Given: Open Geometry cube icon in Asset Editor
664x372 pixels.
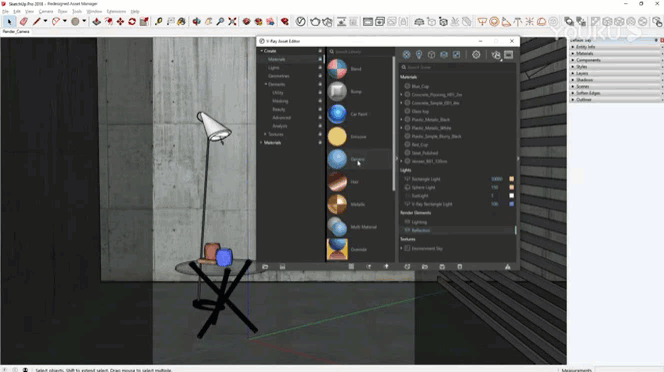Looking at the screenshot, I should coord(431,55).
